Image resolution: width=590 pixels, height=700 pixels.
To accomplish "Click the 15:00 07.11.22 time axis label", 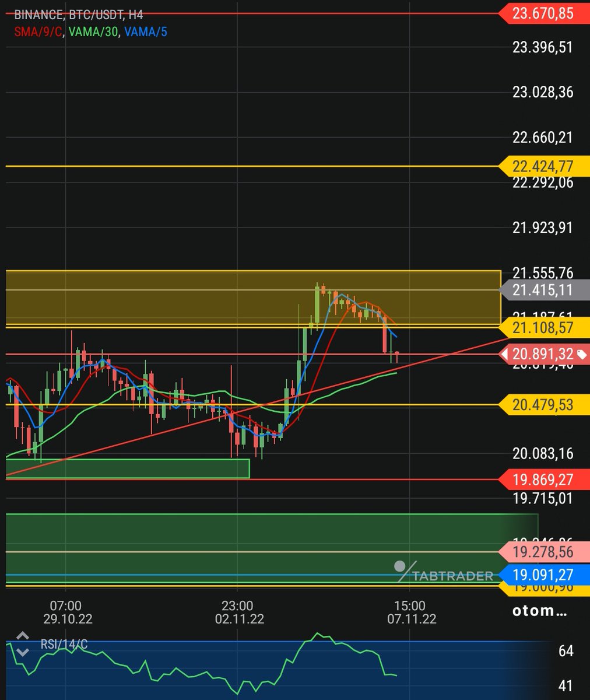I will point(410,612).
